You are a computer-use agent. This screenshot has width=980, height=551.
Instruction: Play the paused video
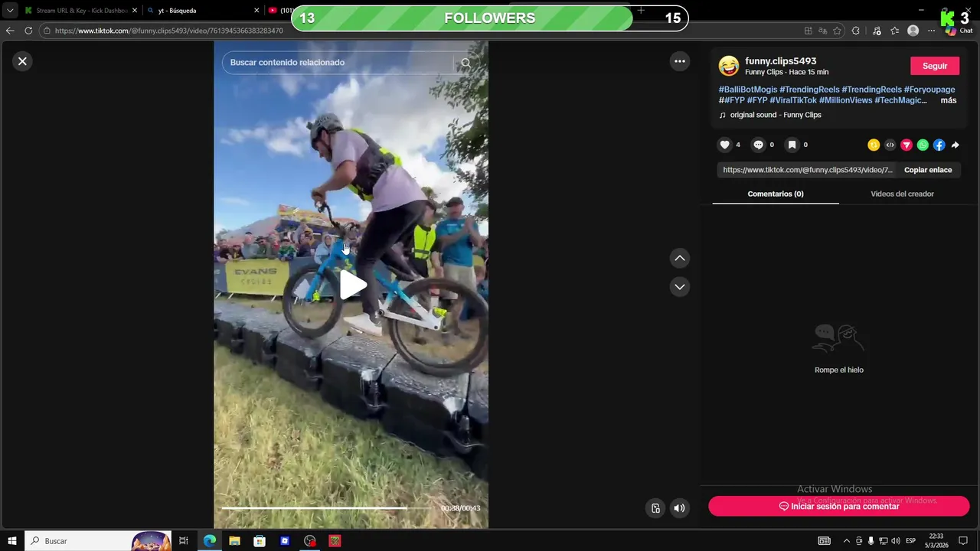(x=352, y=285)
